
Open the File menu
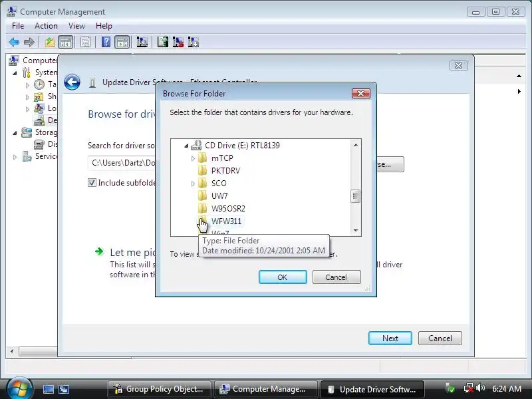point(18,26)
